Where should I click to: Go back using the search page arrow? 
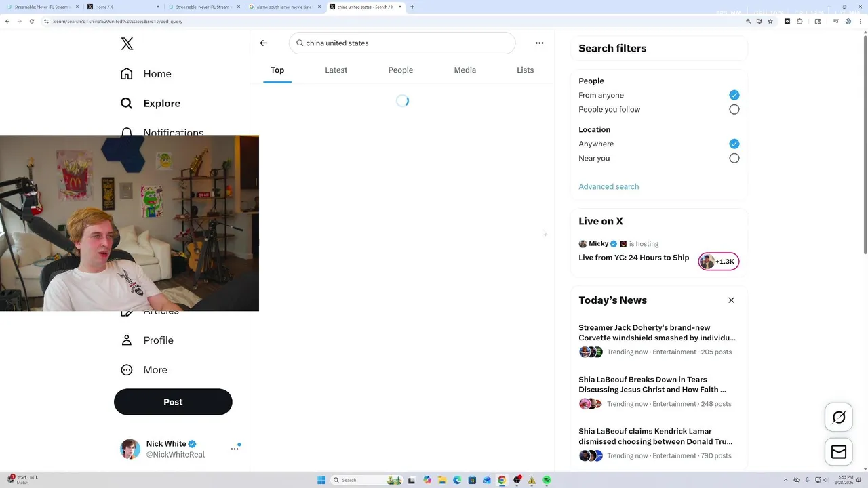(264, 43)
